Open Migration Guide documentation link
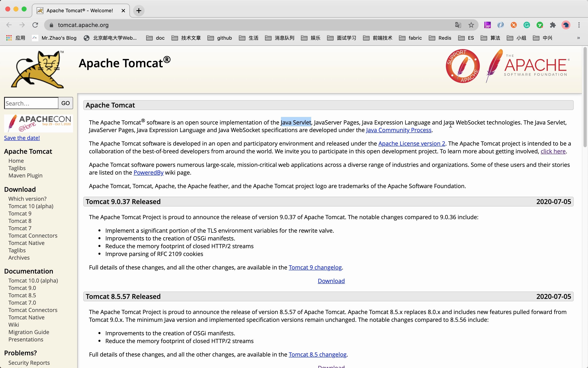 (x=29, y=332)
